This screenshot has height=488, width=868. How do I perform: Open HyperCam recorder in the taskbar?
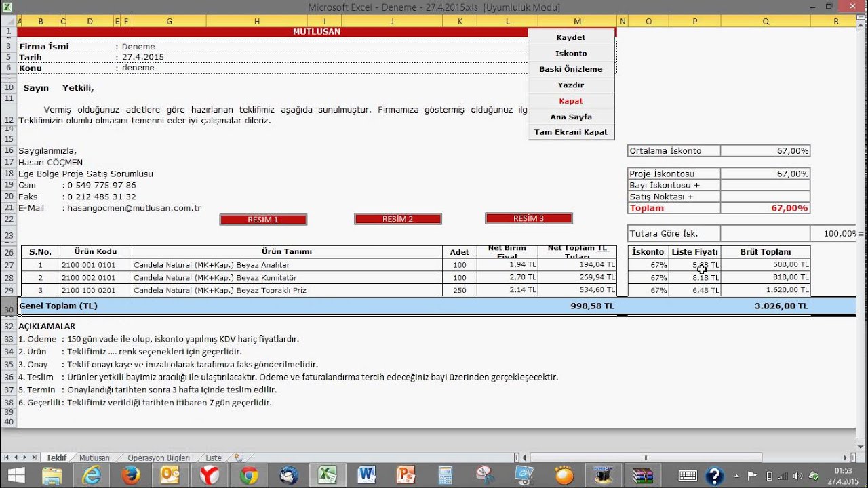tap(603, 476)
